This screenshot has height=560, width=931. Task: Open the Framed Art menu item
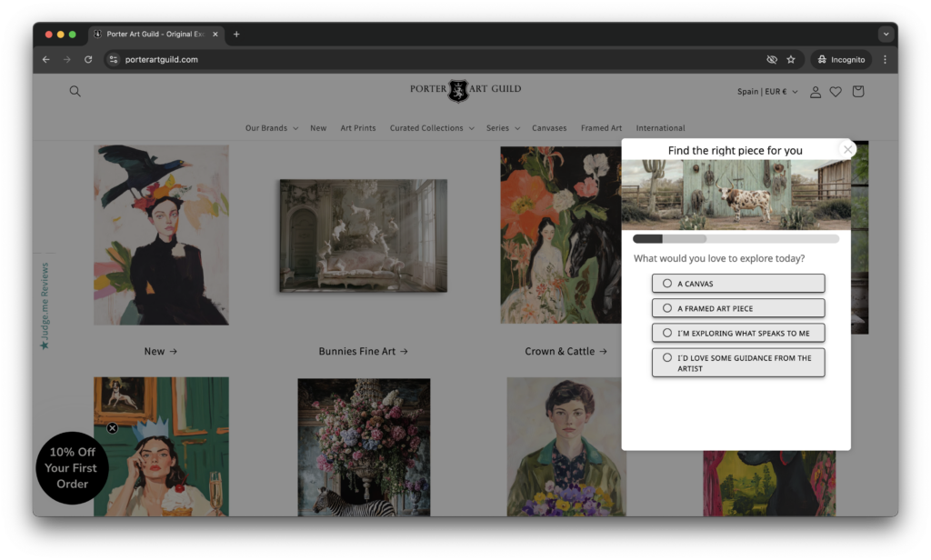click(x=602, y=128)
